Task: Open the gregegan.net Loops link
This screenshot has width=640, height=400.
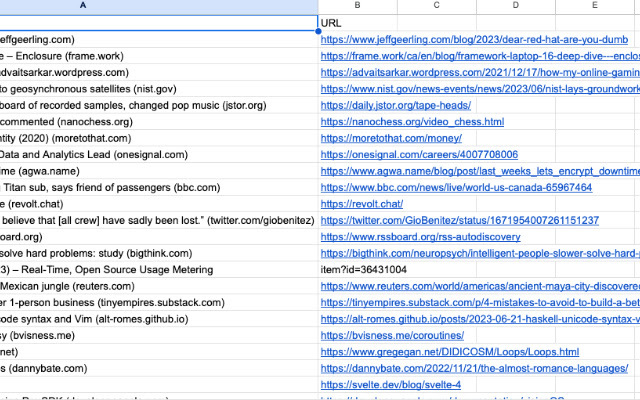Action: 450,352
